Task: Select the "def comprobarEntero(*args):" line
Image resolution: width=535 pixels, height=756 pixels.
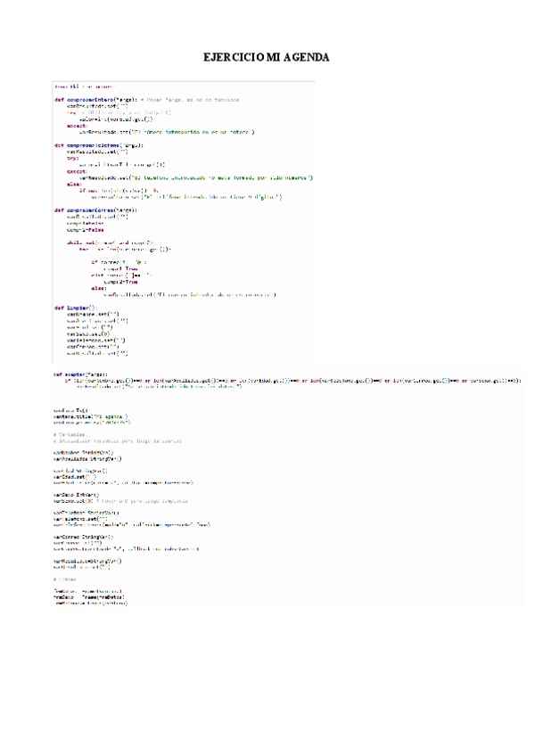Action: (x=96, y=100)
